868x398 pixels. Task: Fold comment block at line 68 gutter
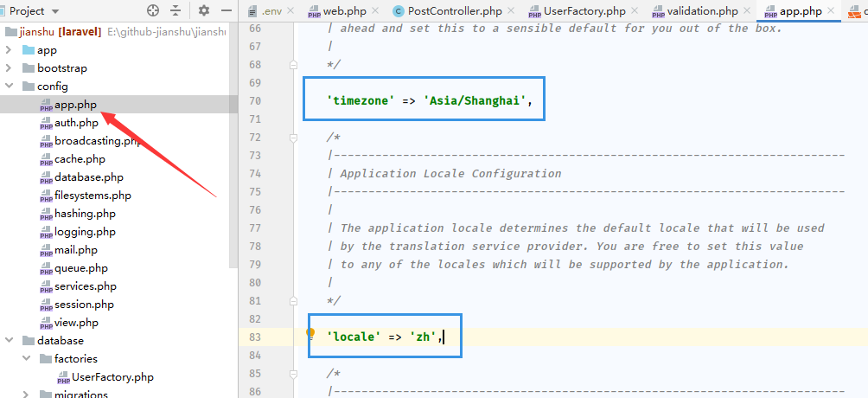click(x=293, y=65)
